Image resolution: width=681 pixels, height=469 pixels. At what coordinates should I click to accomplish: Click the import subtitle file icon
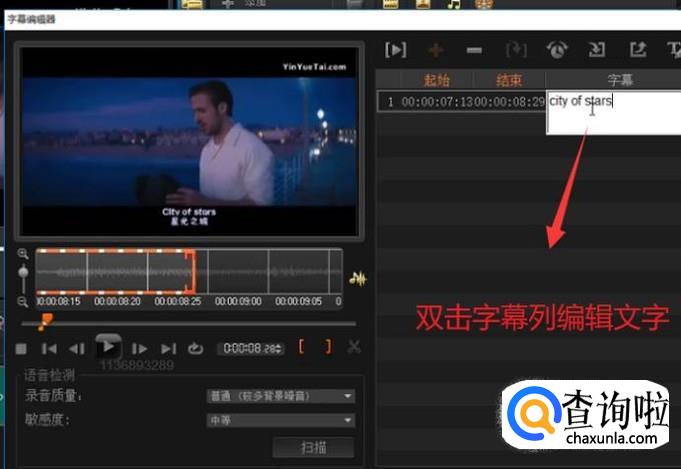coord(597,50)
